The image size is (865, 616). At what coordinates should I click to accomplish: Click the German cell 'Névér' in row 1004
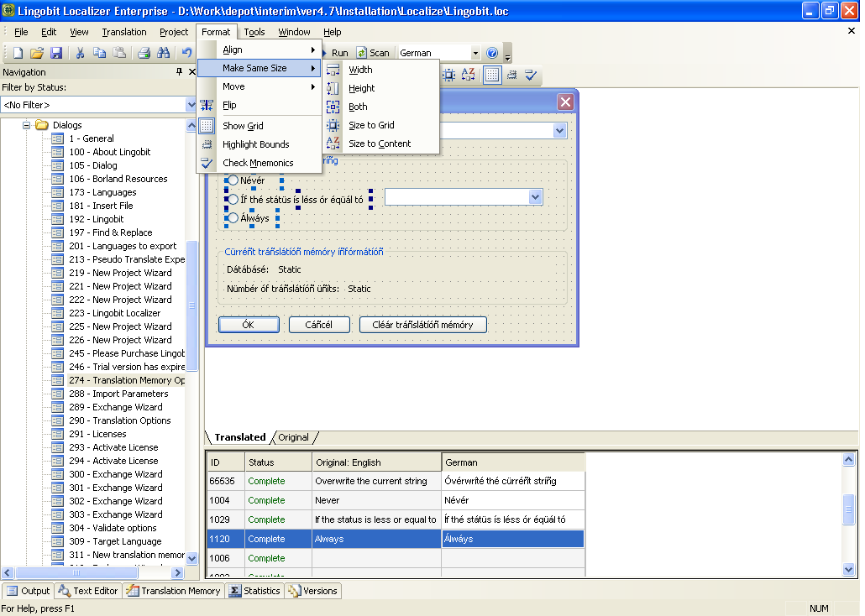click(513, 500)
